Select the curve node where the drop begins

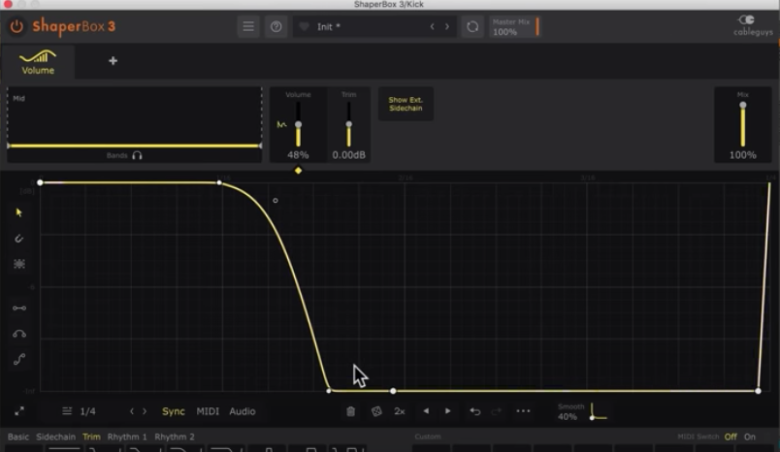tap(219, 182)
